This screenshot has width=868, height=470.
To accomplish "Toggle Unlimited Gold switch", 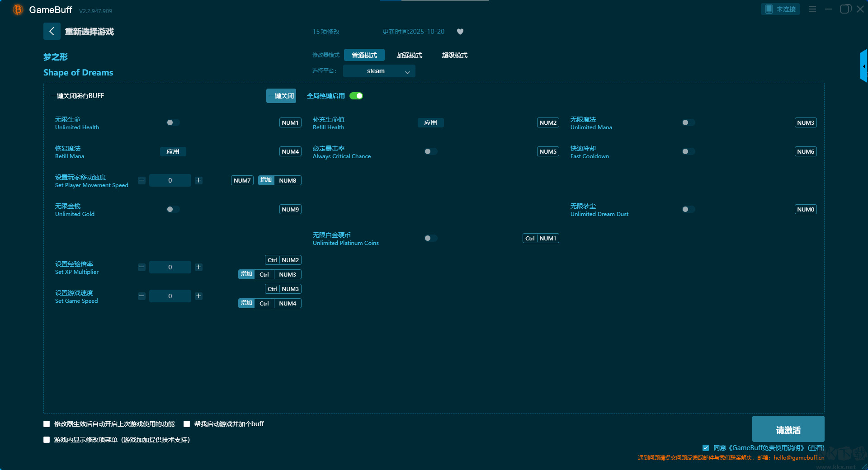I will (173, 209).
